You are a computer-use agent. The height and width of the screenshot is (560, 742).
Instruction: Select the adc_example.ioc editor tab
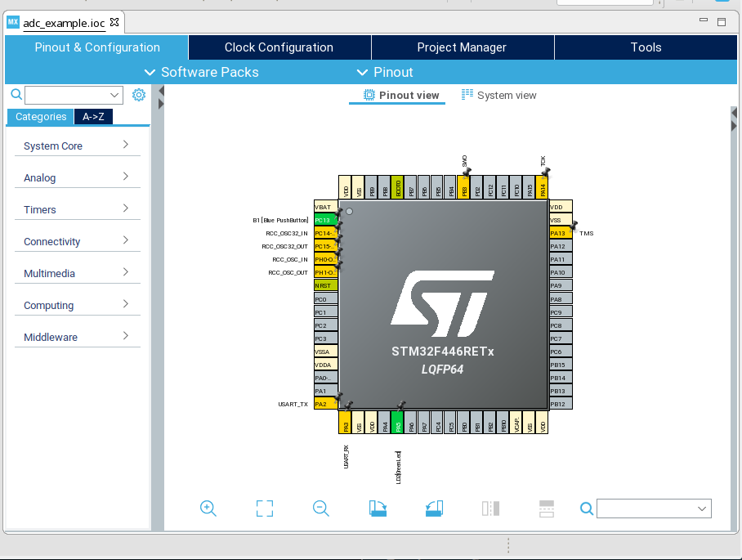pyautogui.click(x=64, y=23)
